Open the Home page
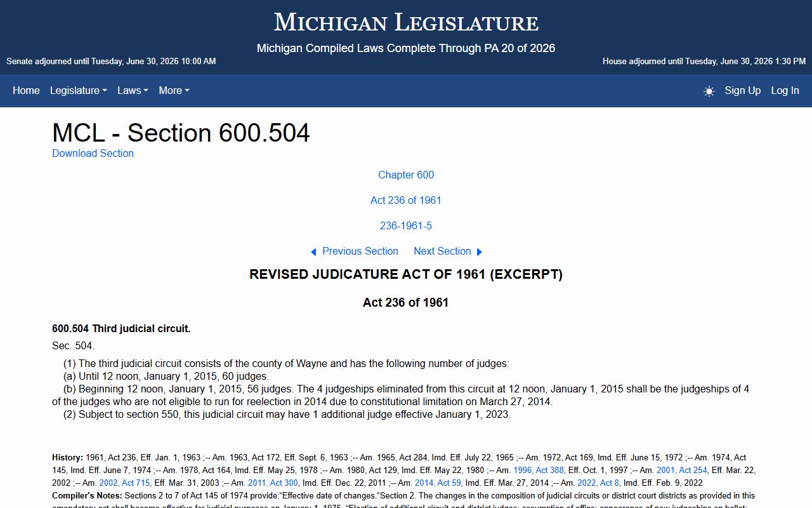The height and width of the screenshot is (508, 812). pyautogui.click(x=26, y=90)
